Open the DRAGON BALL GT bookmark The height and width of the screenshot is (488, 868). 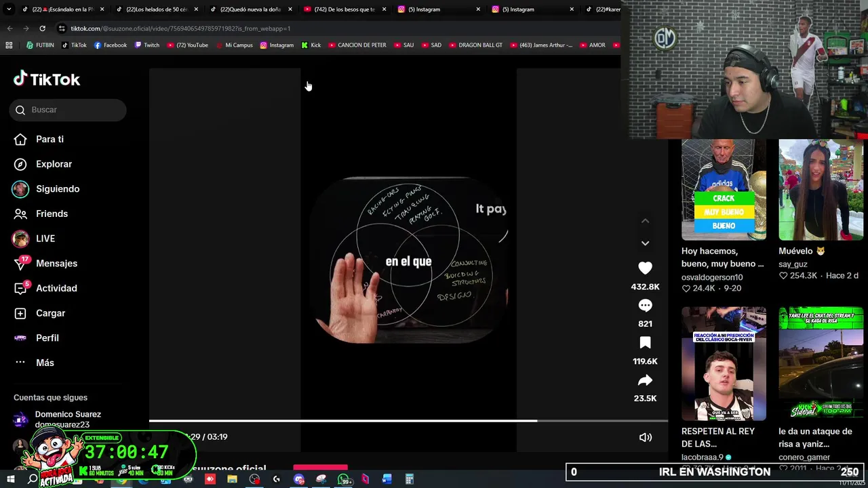(x=475, y=45)
